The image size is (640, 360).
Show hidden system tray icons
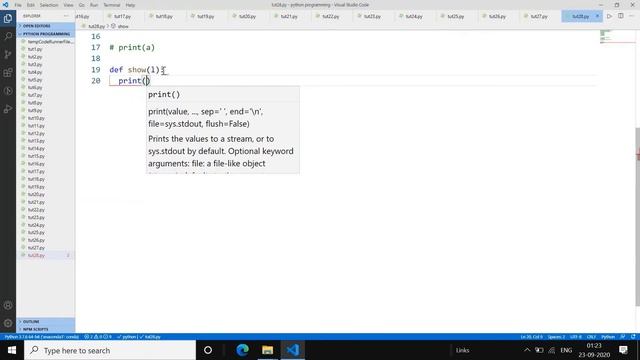tap(527, 350)
